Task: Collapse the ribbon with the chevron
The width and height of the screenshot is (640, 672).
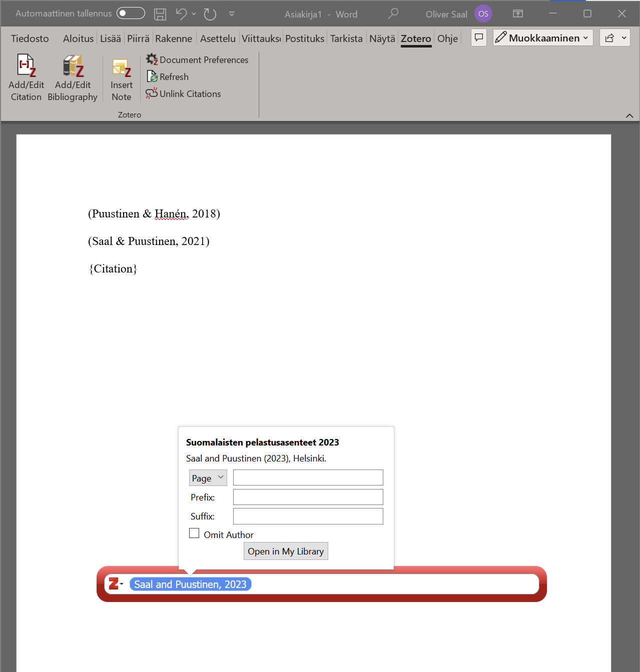Action: [629, 115]
